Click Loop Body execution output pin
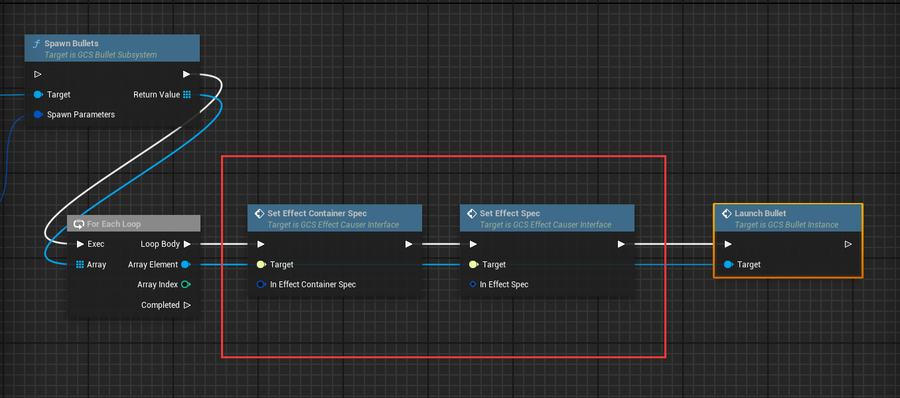 pos(187,244)
